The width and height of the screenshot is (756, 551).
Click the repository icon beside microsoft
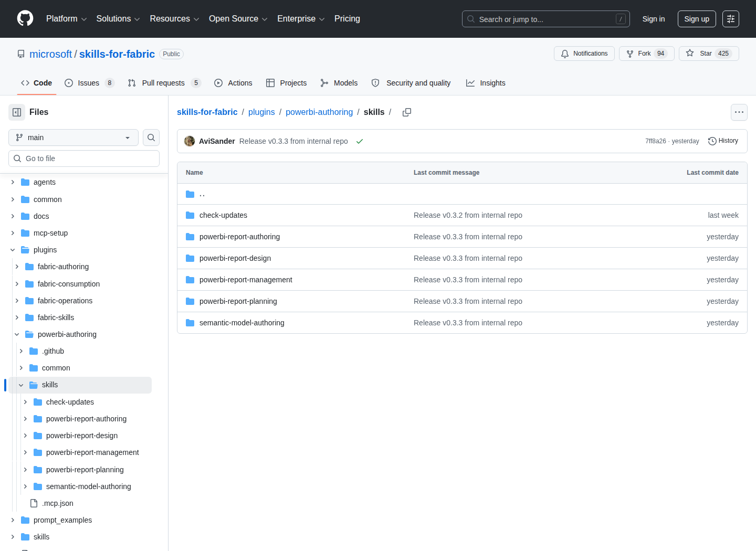pyautogui.click(x=21, y=54)
